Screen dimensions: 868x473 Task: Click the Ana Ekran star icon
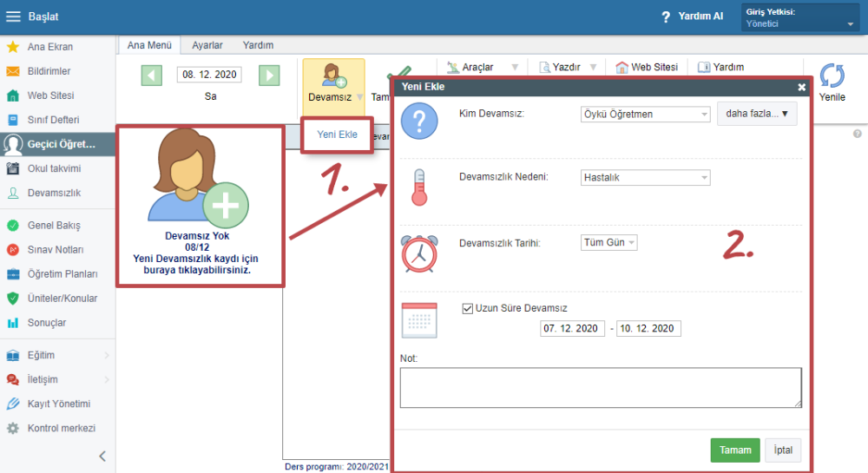click(13, 47)
